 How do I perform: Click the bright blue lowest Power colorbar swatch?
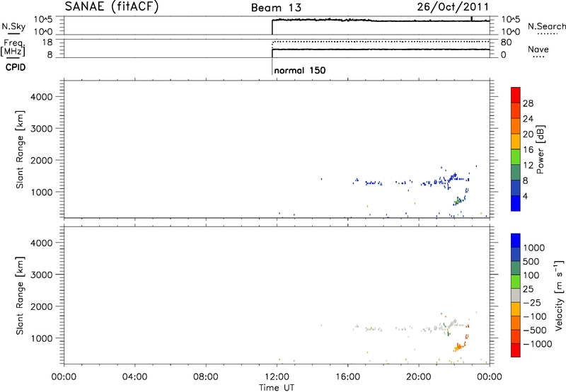[516, 203]
